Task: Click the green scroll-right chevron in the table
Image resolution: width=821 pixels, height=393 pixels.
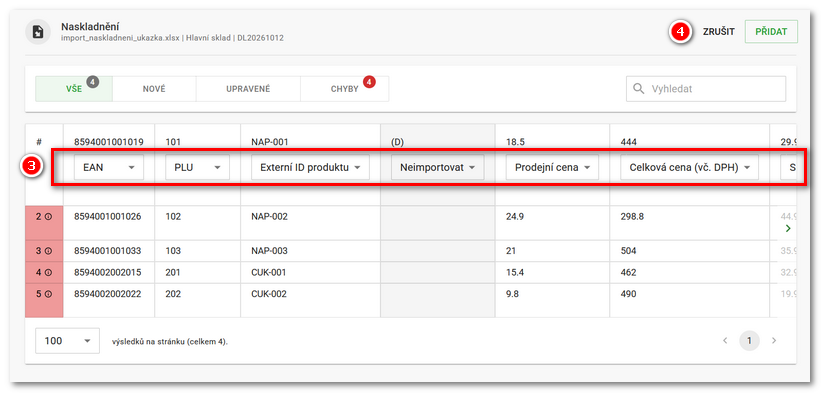Action: pos(788,228)
